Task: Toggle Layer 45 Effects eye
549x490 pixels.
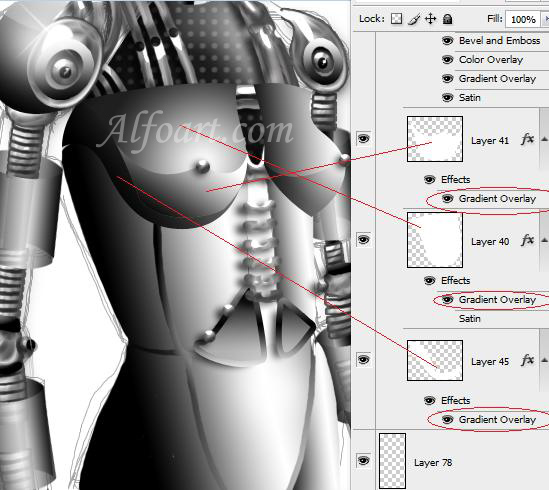Action: tap(430, 400)
